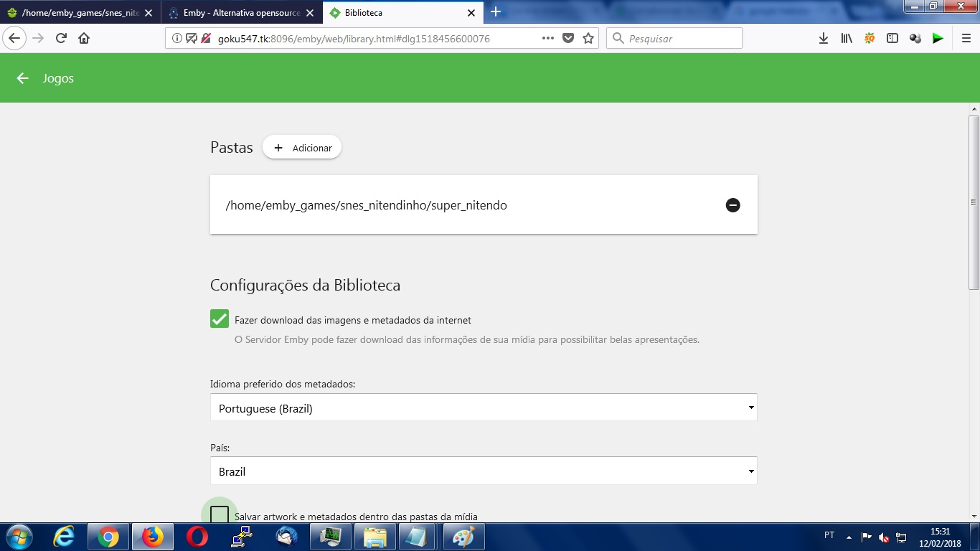This screenshot has width=980, height=551.
Task: Launch Internet Explorer from the taskbar
Action: pos(64,537)
